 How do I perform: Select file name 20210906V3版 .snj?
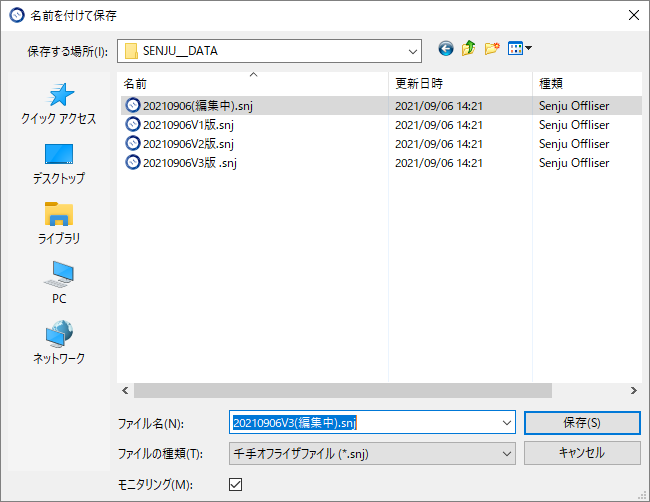click(190, 163)
